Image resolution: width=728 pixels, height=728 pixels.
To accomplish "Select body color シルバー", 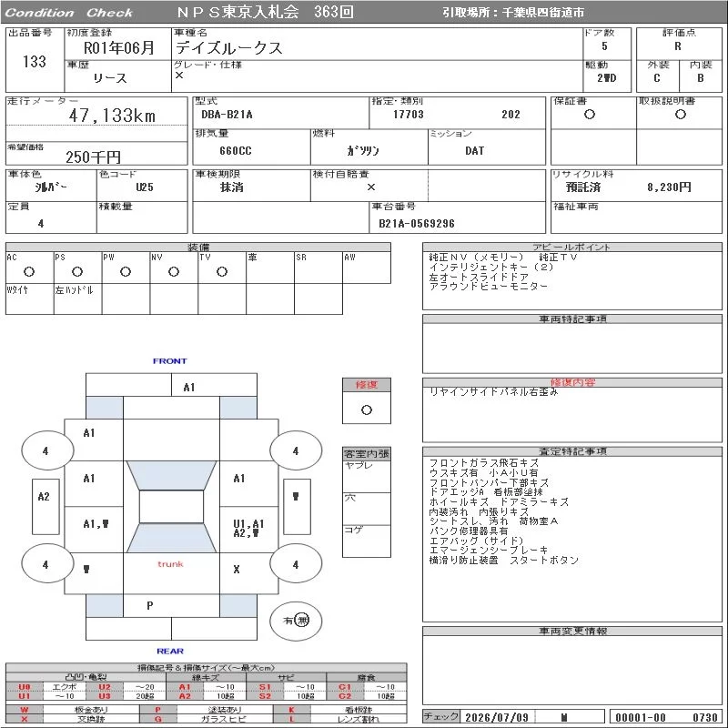I will pyautogui.click(x=51, y=187).
